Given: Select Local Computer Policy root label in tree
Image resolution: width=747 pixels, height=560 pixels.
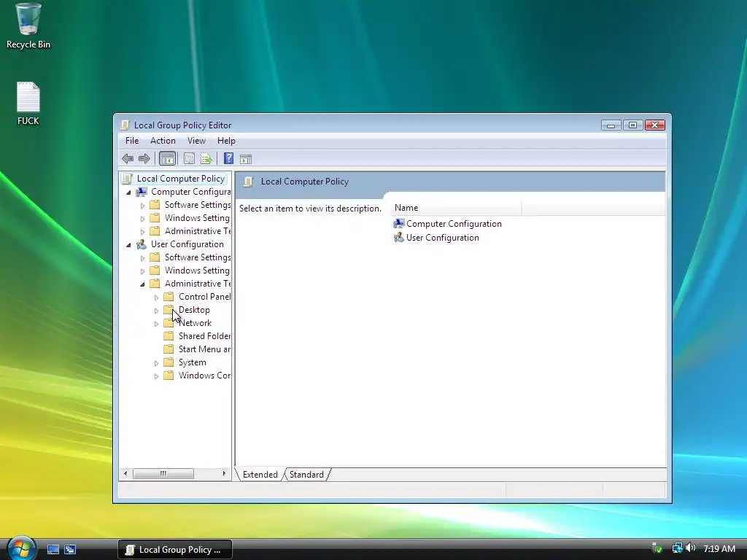Looking at the screenshot, I should pyautogui.click(x=181, y=179).
